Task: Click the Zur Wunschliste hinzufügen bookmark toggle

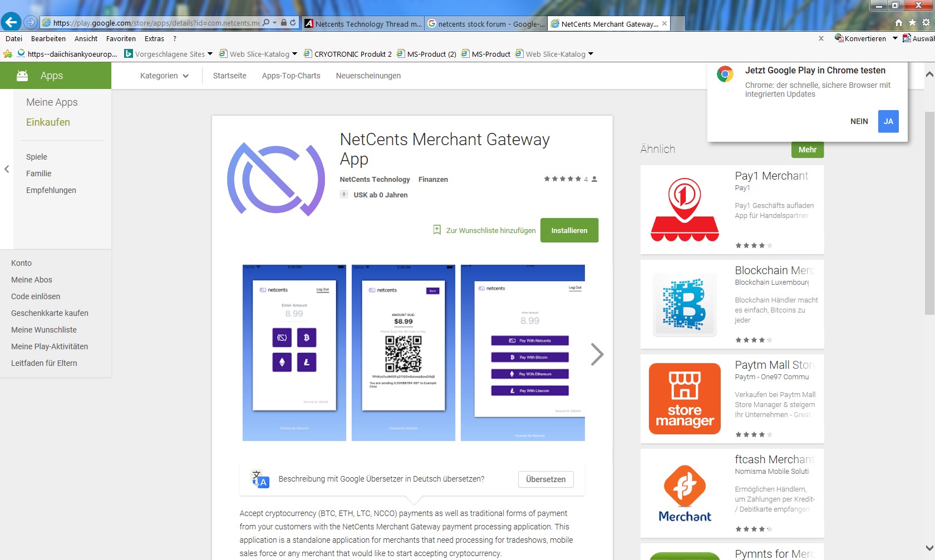Action: click(437, 230)
